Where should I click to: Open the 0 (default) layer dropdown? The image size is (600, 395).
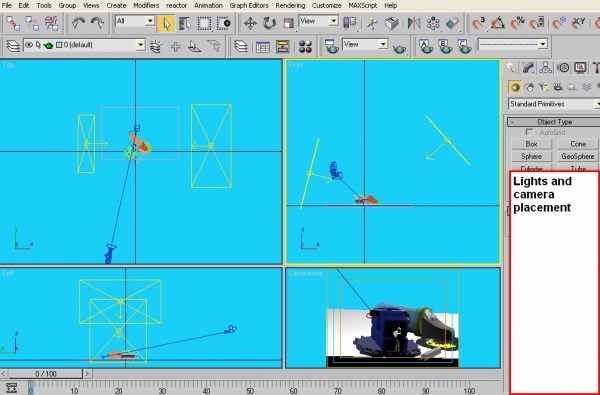(x=84, y=45)
